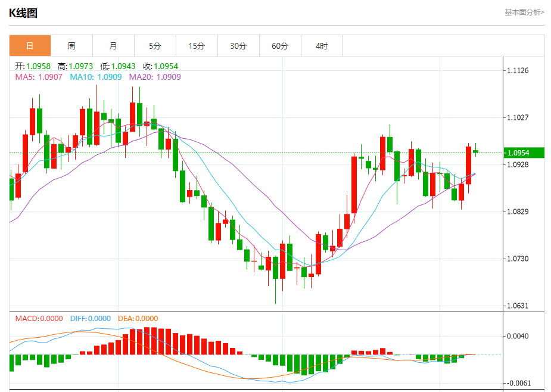
Task: Open the 基本面分析> link
Action: tap(524, 13)
